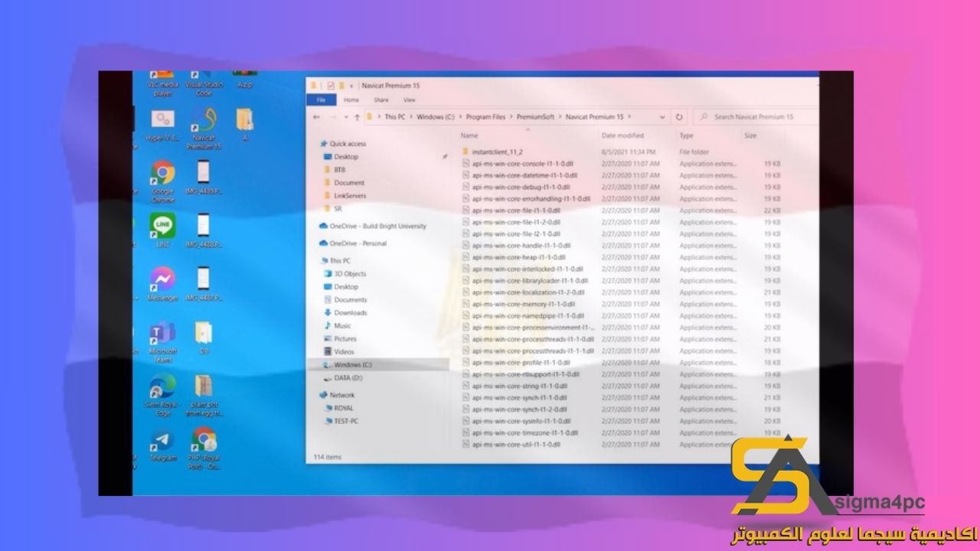Click PremiumSoft in the address bar breadcrumb
980x551 pixels.
(x=536, y=117)
